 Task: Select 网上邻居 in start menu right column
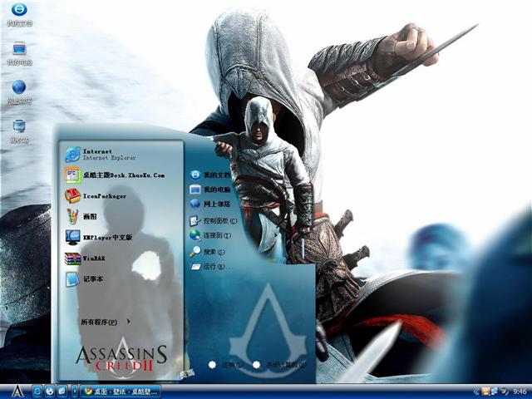pyautogui.click(x=209, y=204)
